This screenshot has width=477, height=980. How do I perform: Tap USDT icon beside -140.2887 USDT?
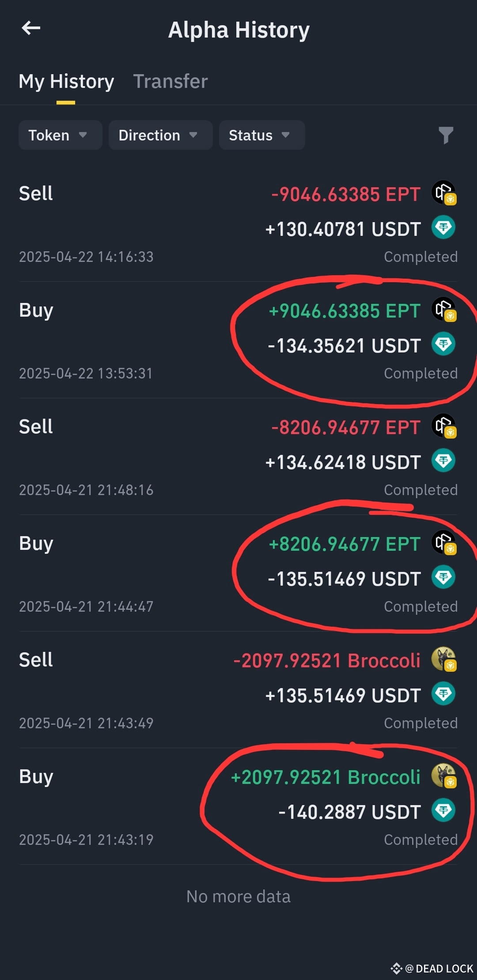(443, 810)
